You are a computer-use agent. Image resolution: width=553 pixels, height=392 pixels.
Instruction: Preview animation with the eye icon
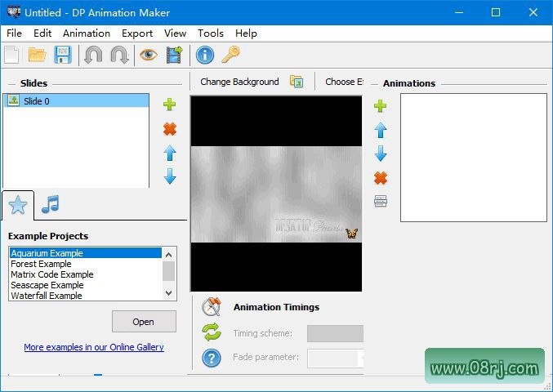[x=149, y=55]
